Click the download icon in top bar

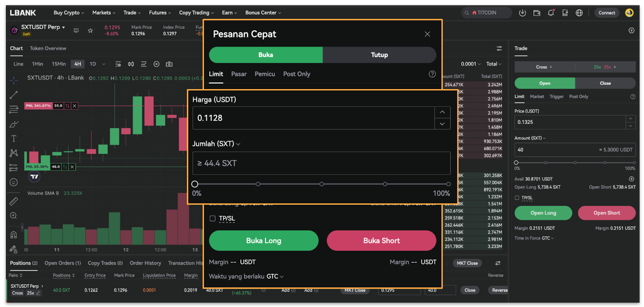point(522,13)
